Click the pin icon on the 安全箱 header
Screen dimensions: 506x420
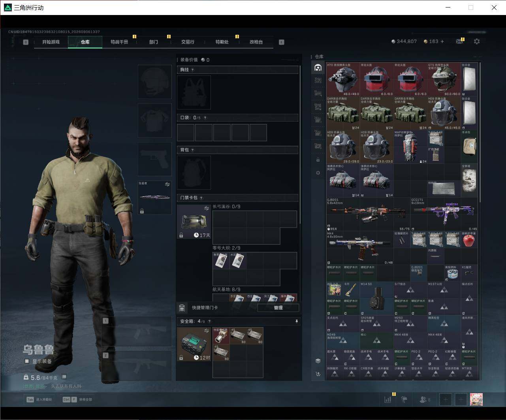click(x=297, y=322)
